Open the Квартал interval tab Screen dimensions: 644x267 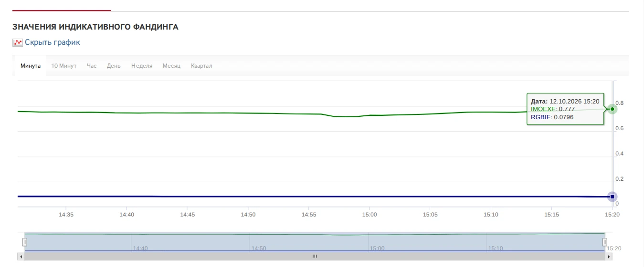tap(201, 66)
